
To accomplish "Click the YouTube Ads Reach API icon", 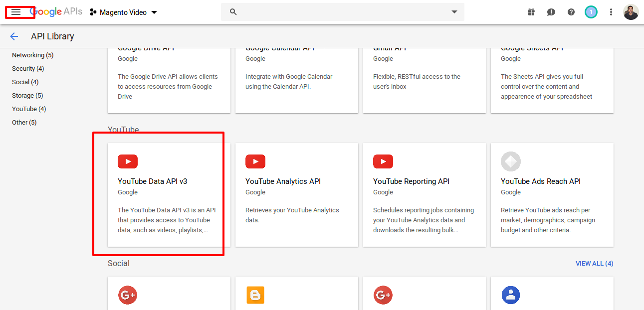I will (x=511, y=161).
